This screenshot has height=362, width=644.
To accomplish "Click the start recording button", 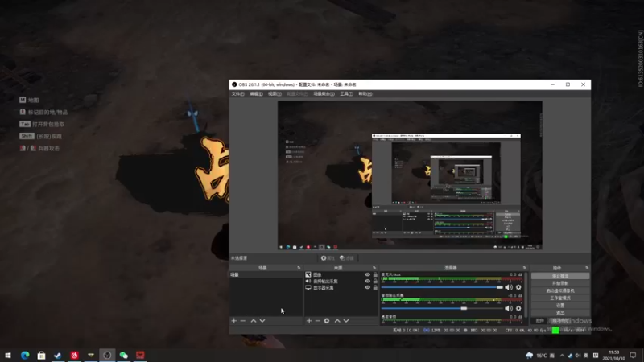I will pyautogui.click(x=560, y=283).
